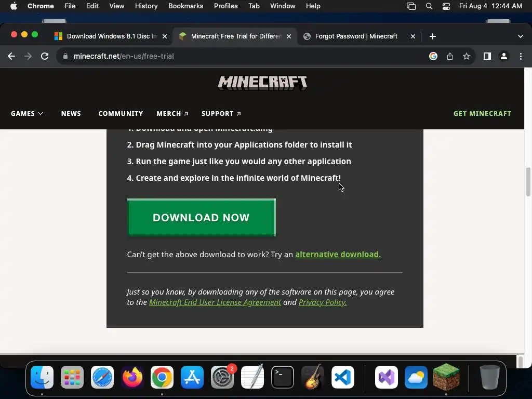The image size is (532, 399).
Task: Expand the GAMES dropdown menu
Action: [x=27, y=114]
